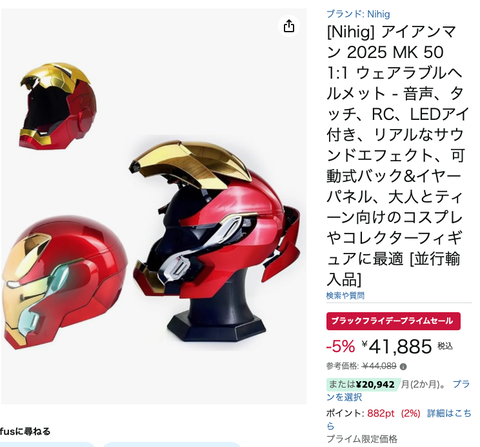The height and width of the screenshot is (447, 480).
Task: Click the プライム限定価格 text
Action: (362, 439)
